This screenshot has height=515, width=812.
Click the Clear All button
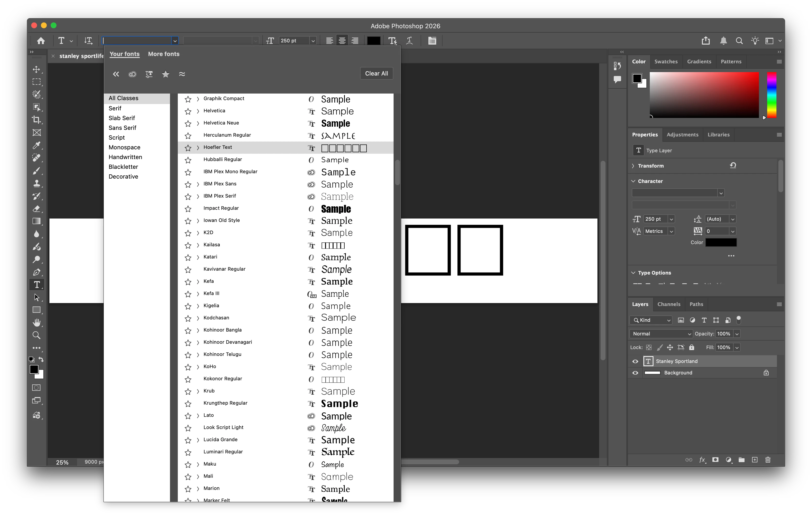click(x=376, y=74)
